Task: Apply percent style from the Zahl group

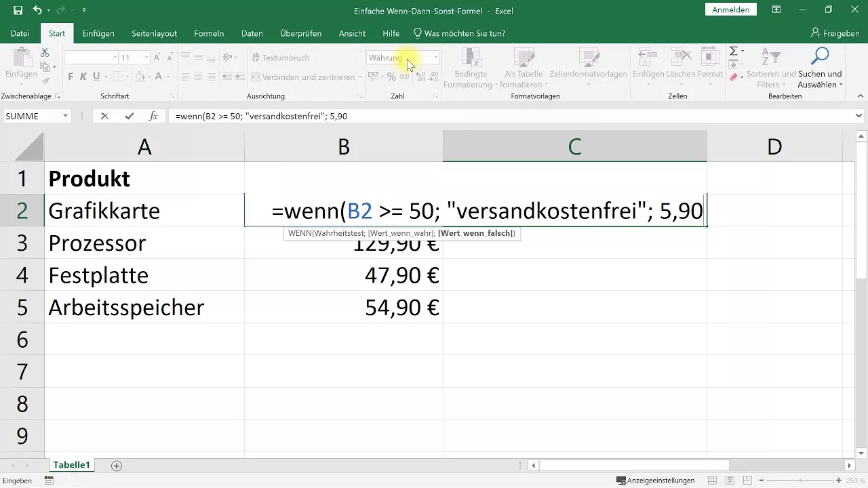Action: [x=391, y=76]
